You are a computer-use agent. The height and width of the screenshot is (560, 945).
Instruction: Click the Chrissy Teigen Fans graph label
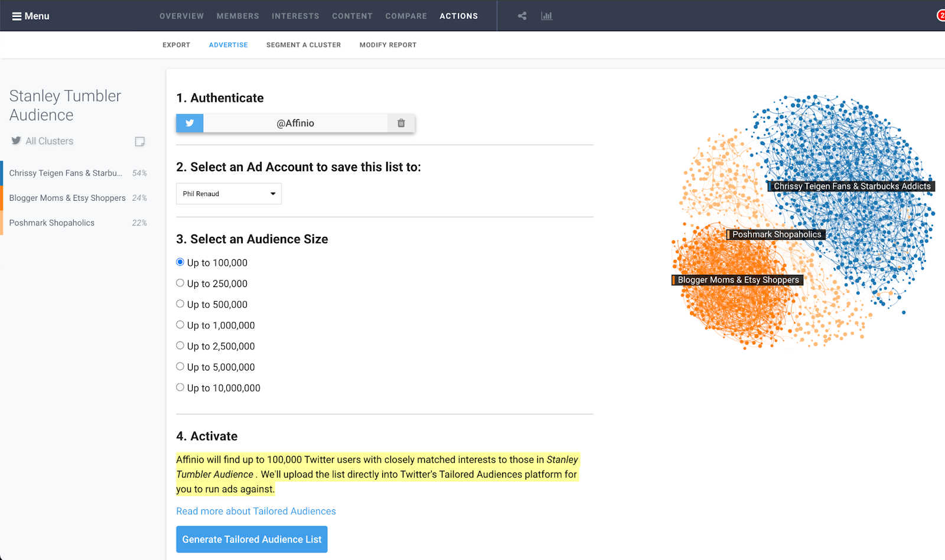[x=852, y=186]
